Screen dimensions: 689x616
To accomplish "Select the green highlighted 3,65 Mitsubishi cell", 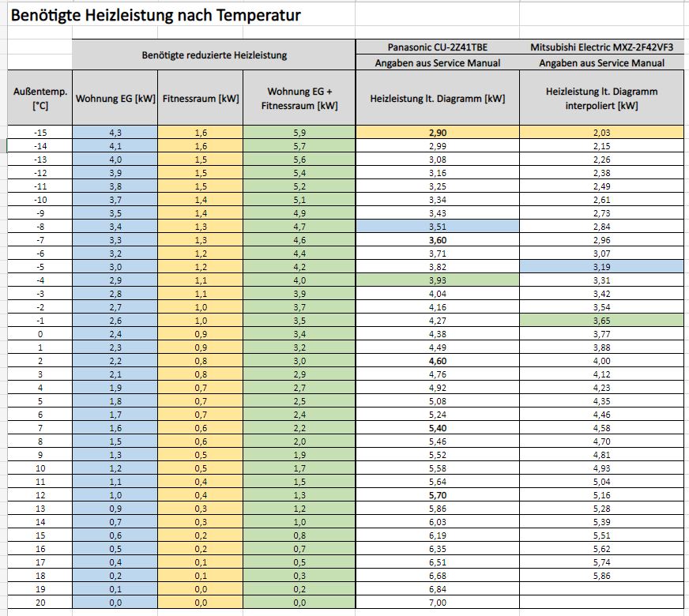I will [601, 320].
